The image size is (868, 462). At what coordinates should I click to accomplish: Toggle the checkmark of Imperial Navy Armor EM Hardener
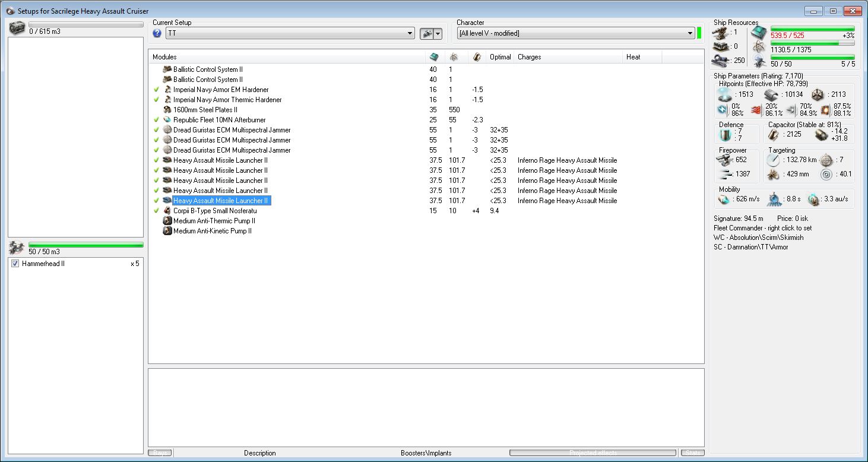click(x=156, y=90)
